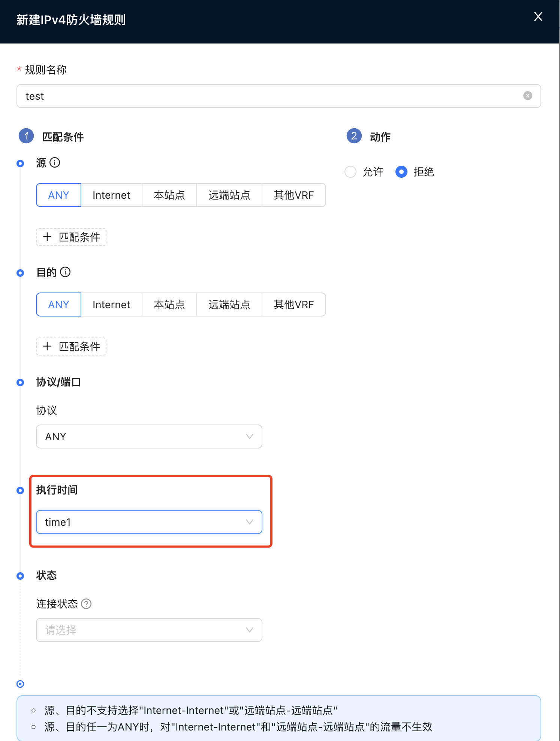Open the 连接状态 请选择 dropdown
The height and width of the screenshot is (741, 560).
149,630
